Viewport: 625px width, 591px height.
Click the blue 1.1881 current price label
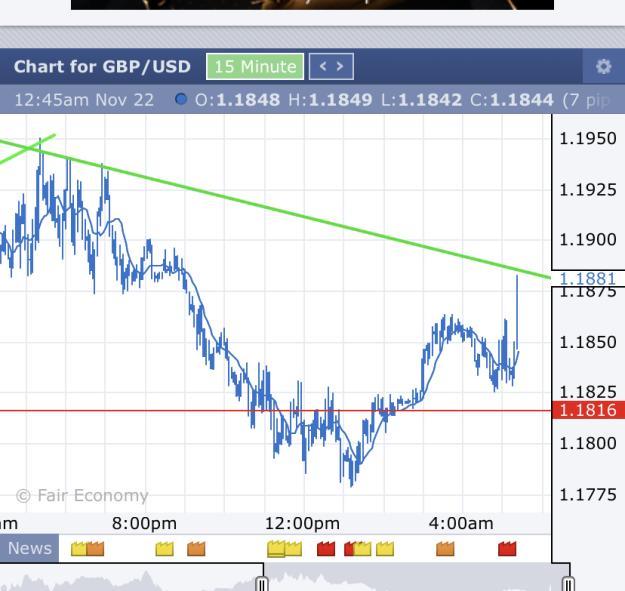[588, 279]
